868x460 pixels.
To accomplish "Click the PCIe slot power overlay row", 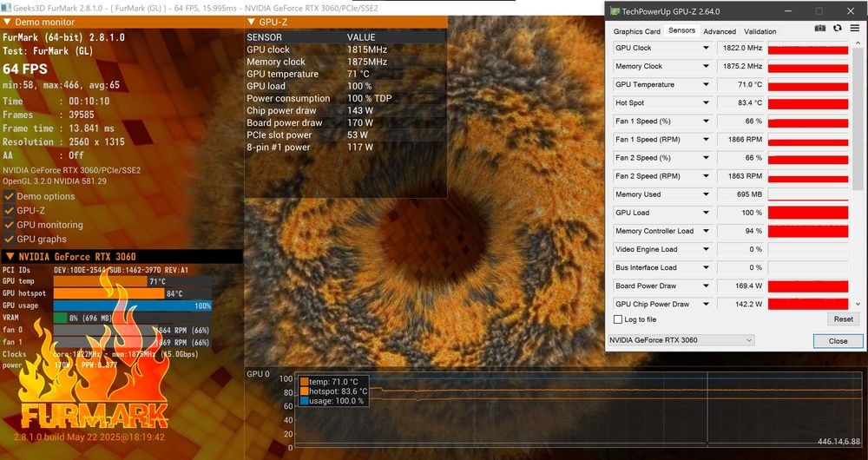I will [x=346, y=135].
